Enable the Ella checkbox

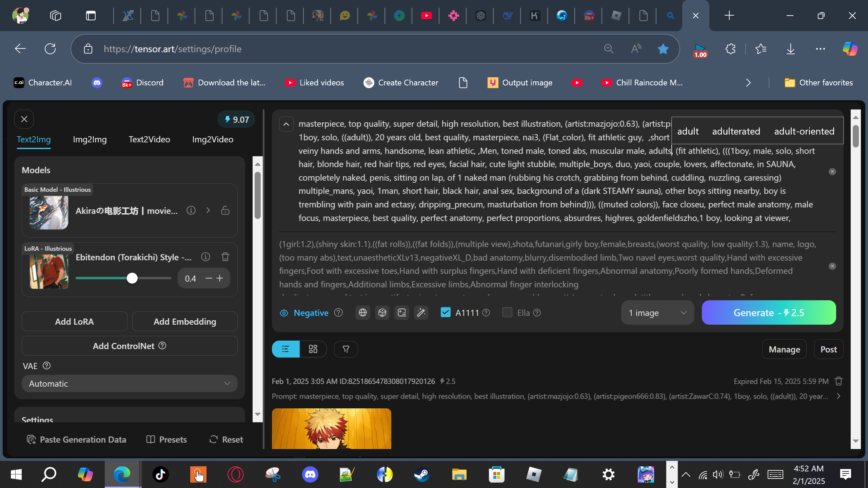[x=507, y=312]
